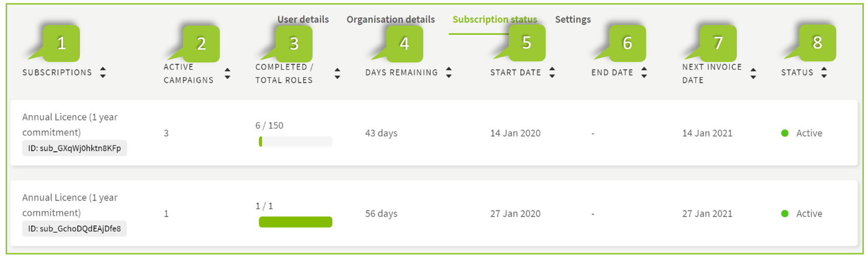The height and width of the screenshot is (256, 868).
Task: Select the 56 days remaining cell
Action: coord(381,214)
